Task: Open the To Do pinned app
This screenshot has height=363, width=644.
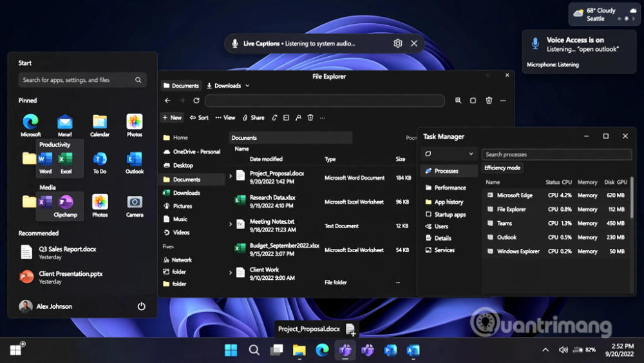Action: (100, 162)
